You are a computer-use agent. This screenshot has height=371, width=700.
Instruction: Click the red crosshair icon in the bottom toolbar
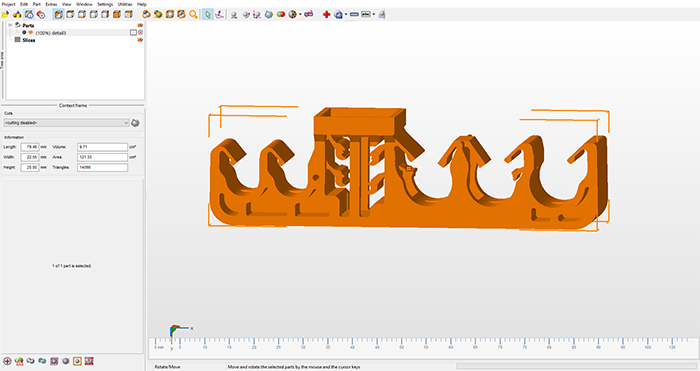pos(7,361)
